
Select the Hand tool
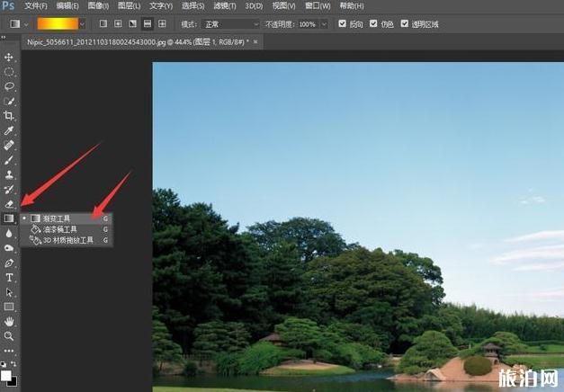(x=9, y=321)
